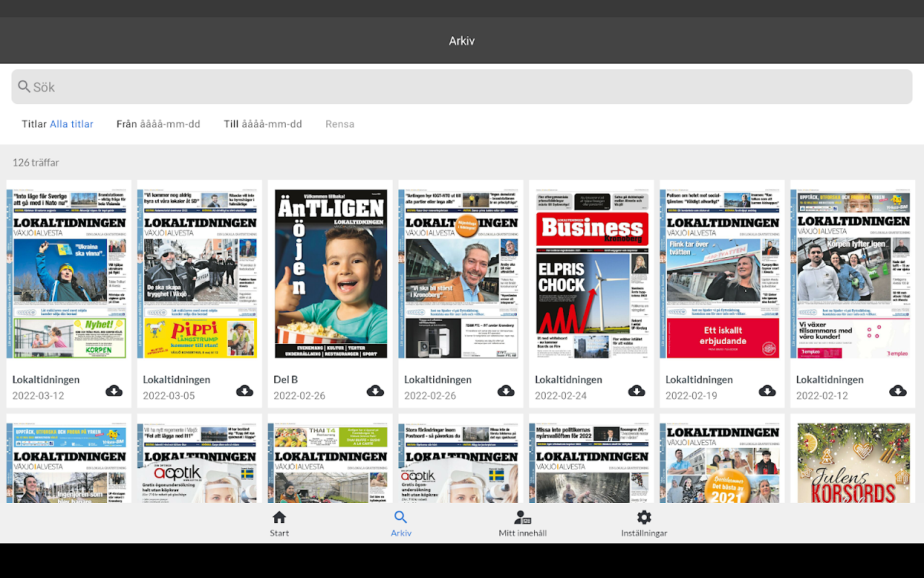Switch to Mitt innehåll tab
924x578 pixels.
coord(523,524)
